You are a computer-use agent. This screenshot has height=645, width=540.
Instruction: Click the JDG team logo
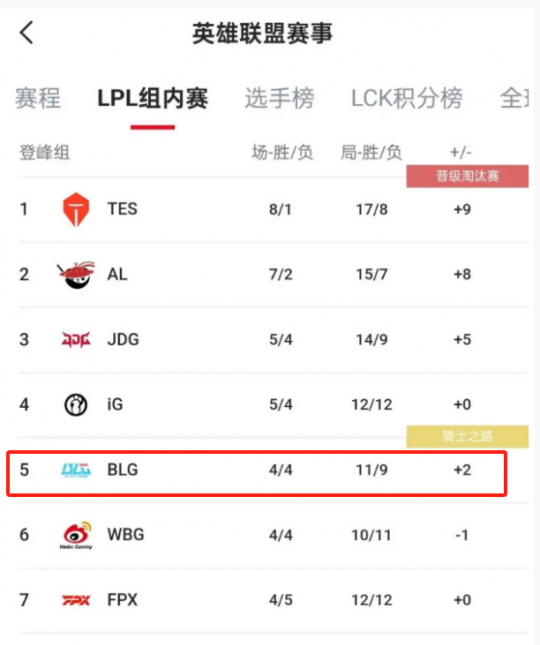click(x=76, y=340)
